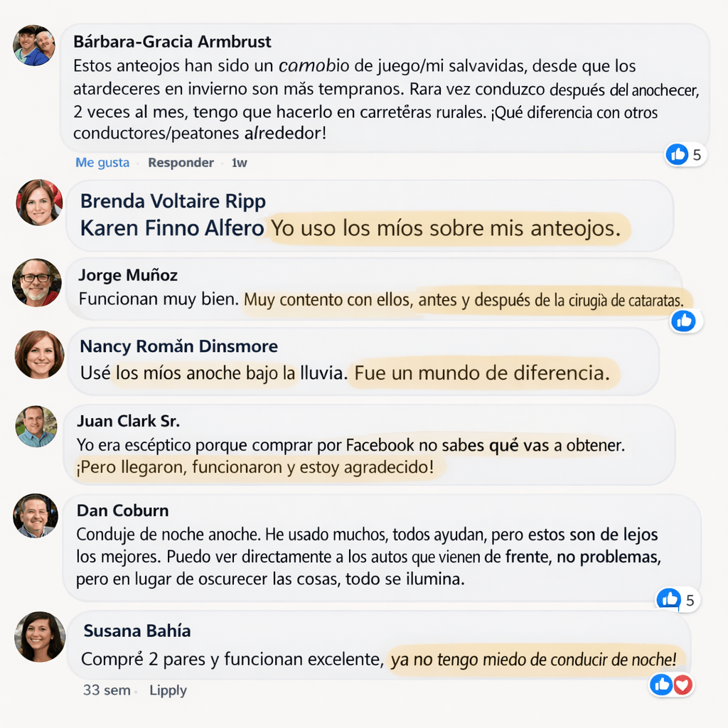Click the Juan Clark Sr. name link

pyautogui.click(x=128, y=421)
